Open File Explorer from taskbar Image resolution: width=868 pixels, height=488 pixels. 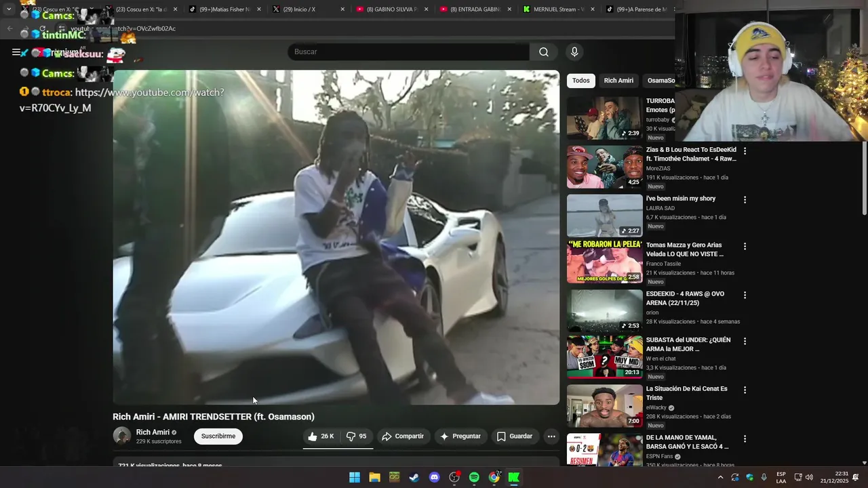(374, 477)
